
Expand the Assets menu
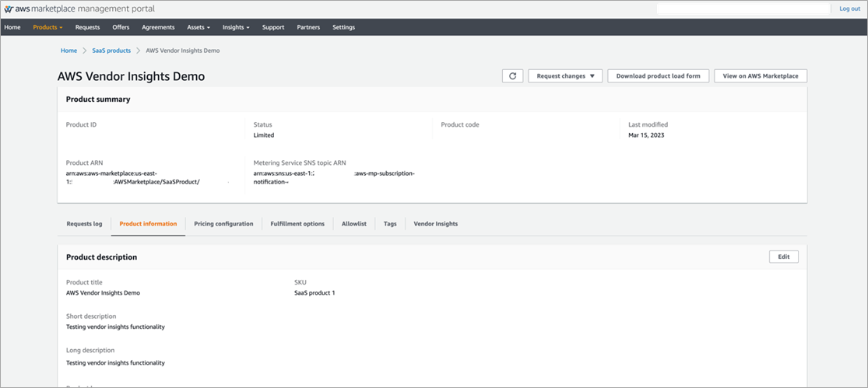[199, 27]
